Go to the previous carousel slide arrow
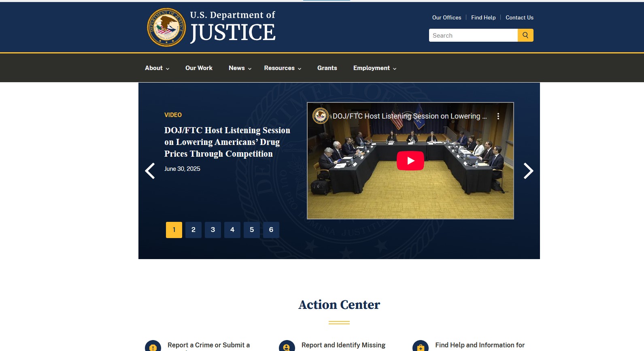This screenshot has height=351, width=644. coord(150,171)
